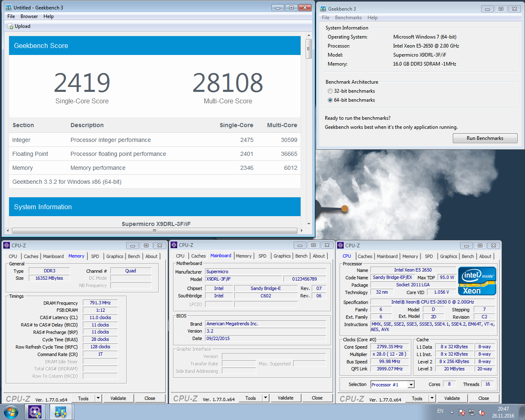Switch to SPD tab in Memory CPU-Z window
The height and width of the screenshot is (420, 525).
(x=95, y=256)
